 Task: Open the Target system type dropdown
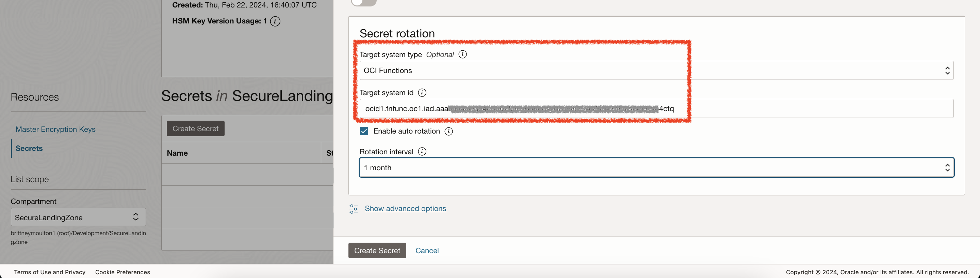pyautogui.click(x=656, y=71)
